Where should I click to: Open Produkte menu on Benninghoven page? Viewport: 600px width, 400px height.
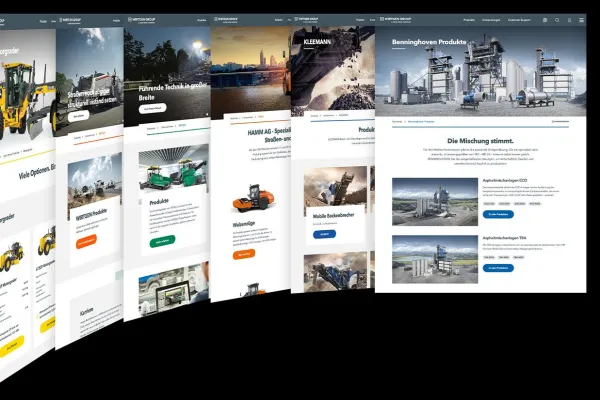pyautogui.click(x=469, y=20)
